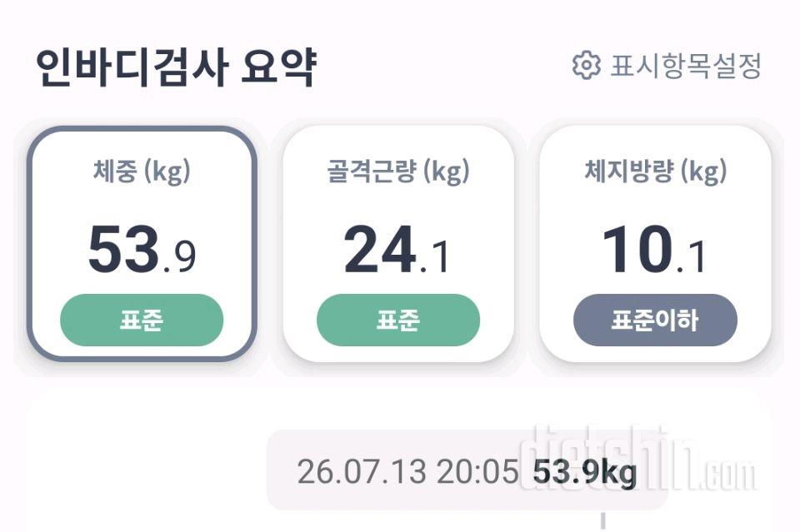The height and width of the screenshot is (532, 800).
Task: Click the 10.1 body fat value
Action: pyautogui.click(x=654, y=250)
